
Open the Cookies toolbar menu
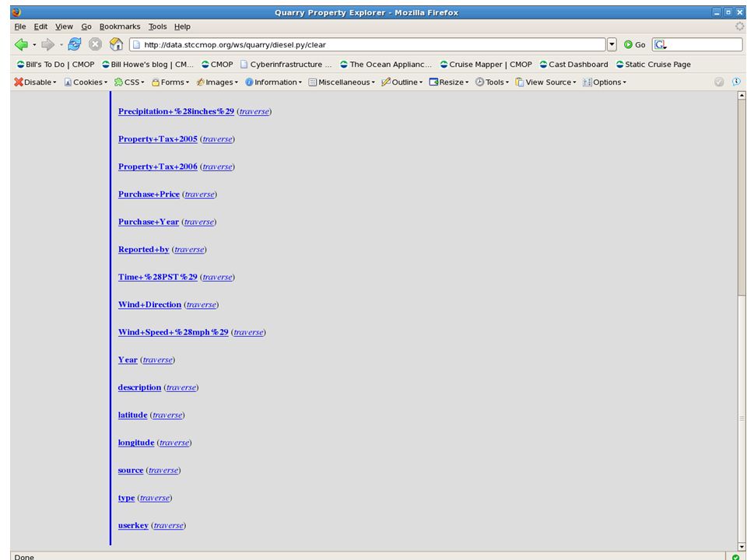pos(86,82)
